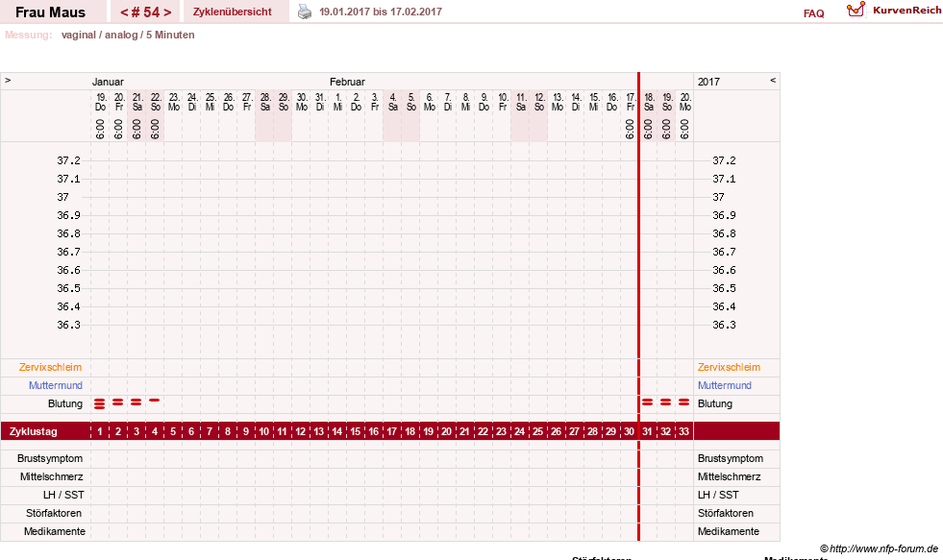The image size is (943, 560).
Task: Click the left Muttermund row label
Action: coord(56,385)
